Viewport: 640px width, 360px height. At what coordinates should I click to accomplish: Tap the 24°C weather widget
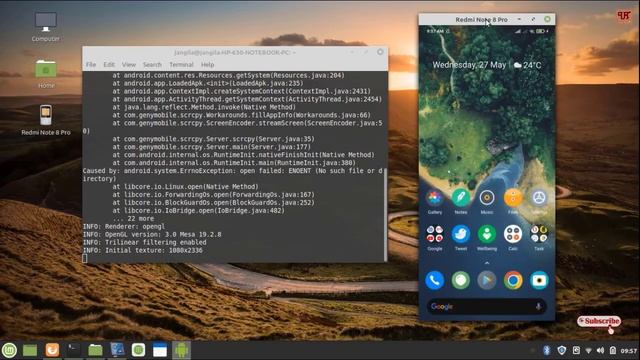click(527, 65)
